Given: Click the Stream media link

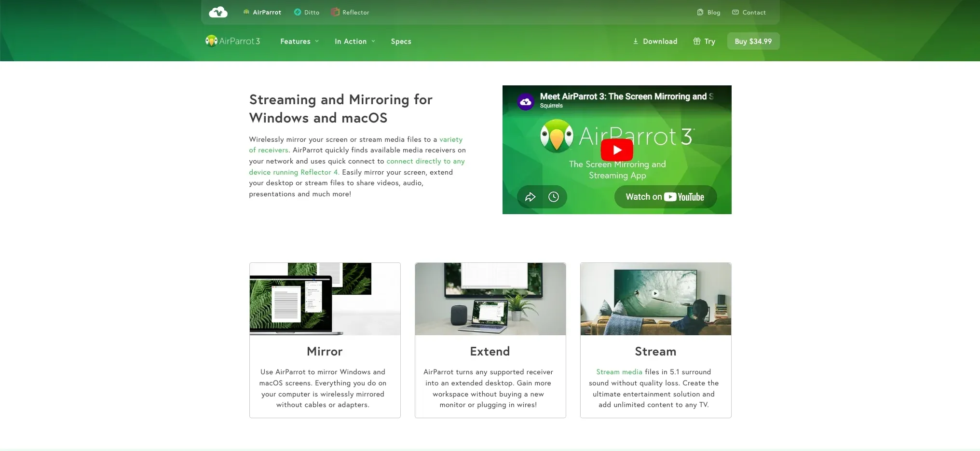Looking at the screenshot, I should pyautogui.click(x=619, y=372).
